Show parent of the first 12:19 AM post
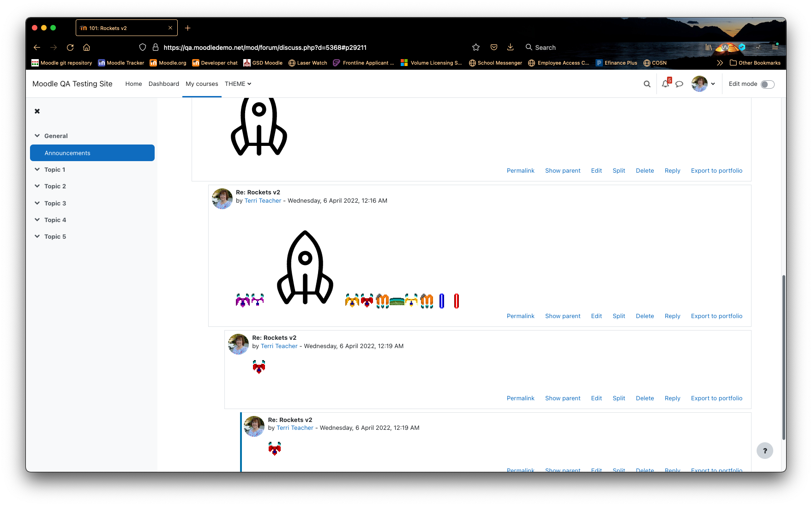This screenshot has width=812, height=506. point(563,398)
